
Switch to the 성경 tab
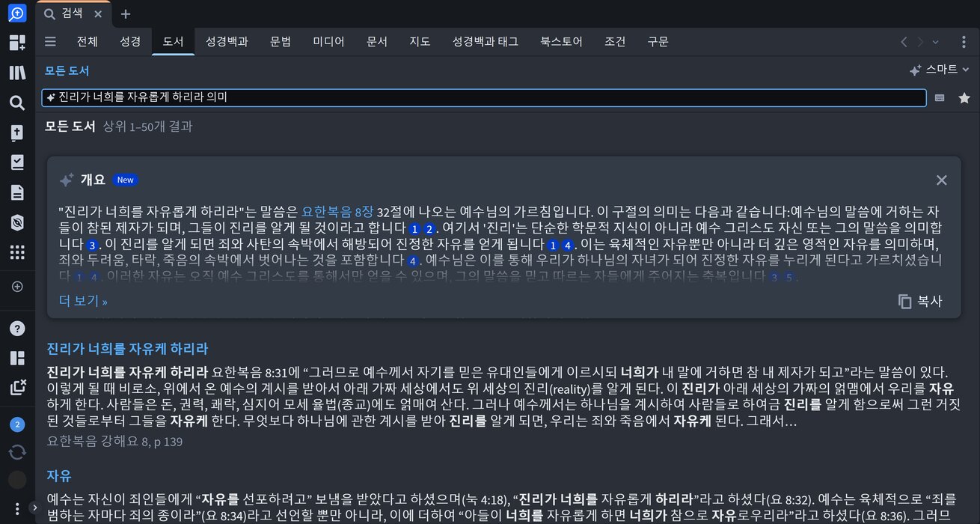[130, 42]
